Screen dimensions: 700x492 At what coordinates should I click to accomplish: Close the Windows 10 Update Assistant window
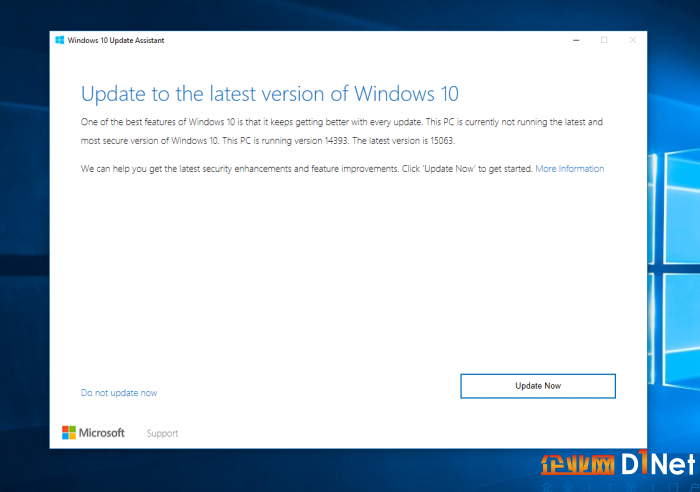[633, 40]
